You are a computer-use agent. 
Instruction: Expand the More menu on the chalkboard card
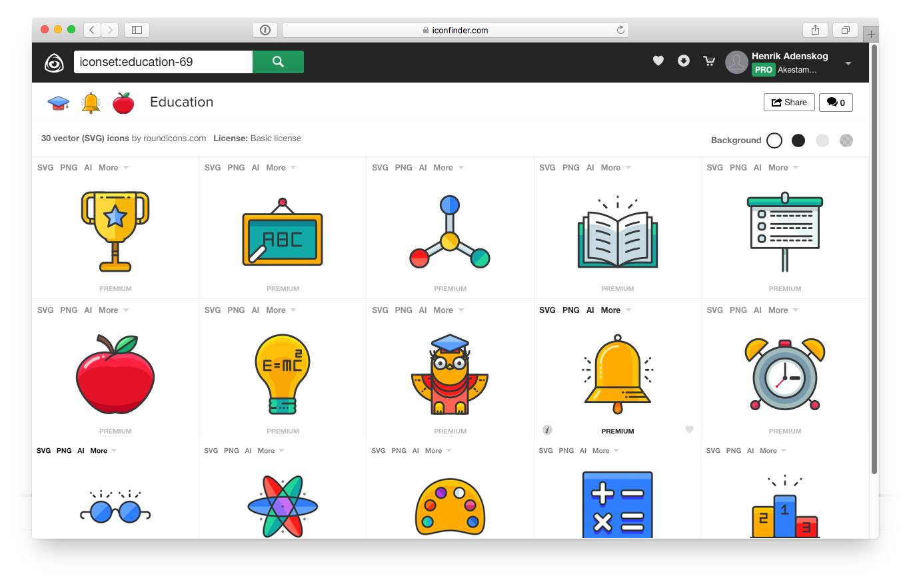coord(281,168)
